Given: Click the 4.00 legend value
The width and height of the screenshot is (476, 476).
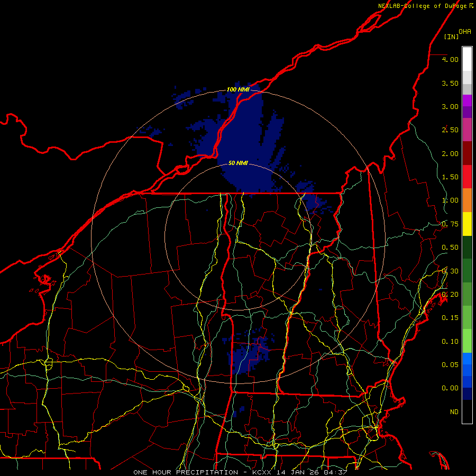Looking at the screenshot, I should point(450,59).
